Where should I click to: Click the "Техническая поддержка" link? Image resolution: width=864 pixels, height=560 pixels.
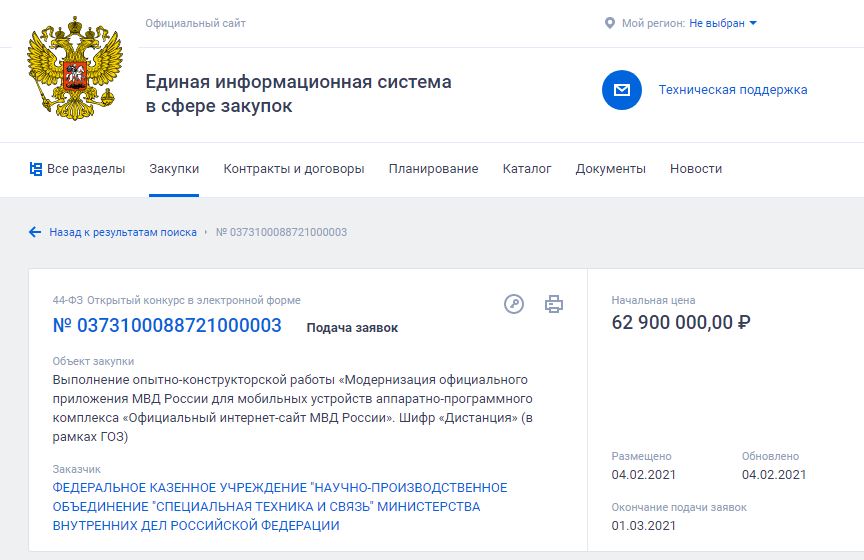coord(732,90)
